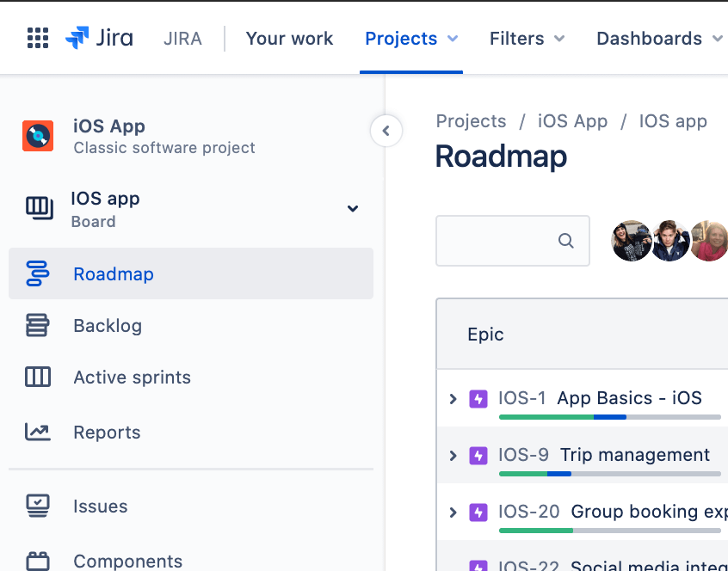Open the Filters dropdown menu
The image size is (728, 571).
[x=527, y=39]
